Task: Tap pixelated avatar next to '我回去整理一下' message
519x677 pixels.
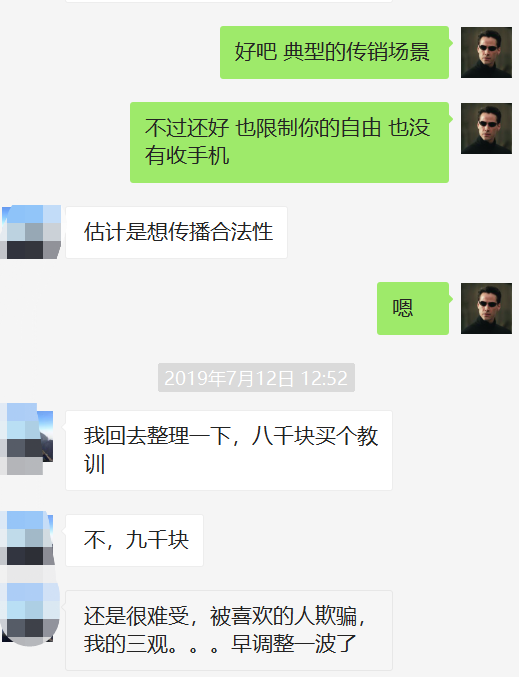Action: (x=26, y=439)
